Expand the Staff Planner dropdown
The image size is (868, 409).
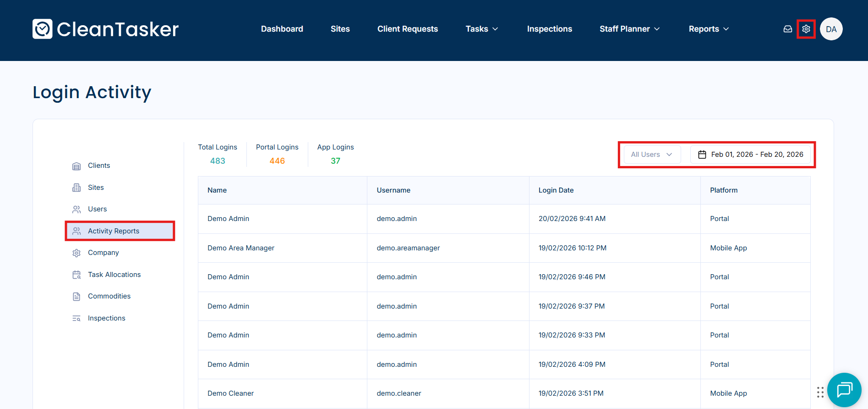pos(629,29)
